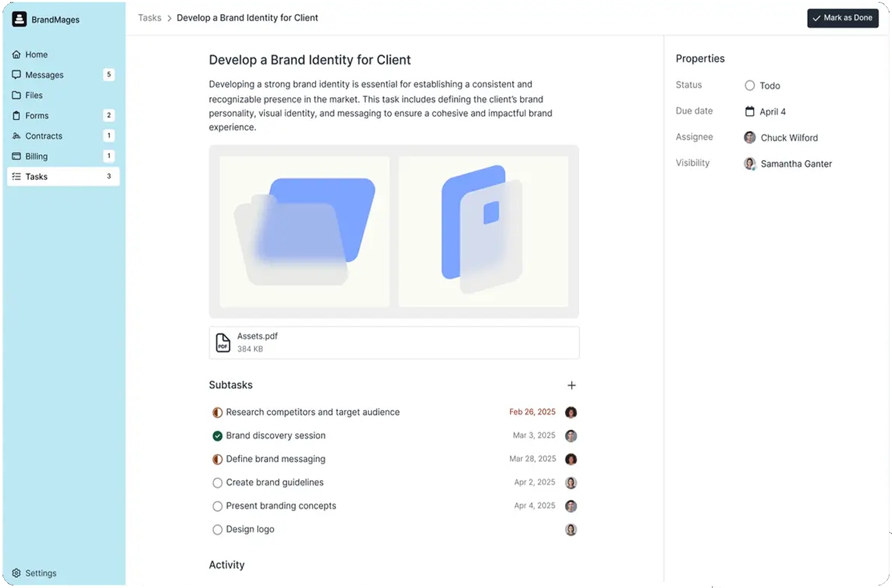892x588 pixels.
Task: Check off Create brand guidelines subtask
Action: pos(217,483)
